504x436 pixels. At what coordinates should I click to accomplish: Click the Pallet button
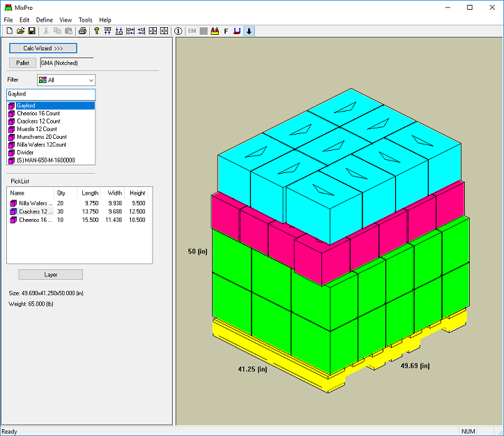[23, 63]
